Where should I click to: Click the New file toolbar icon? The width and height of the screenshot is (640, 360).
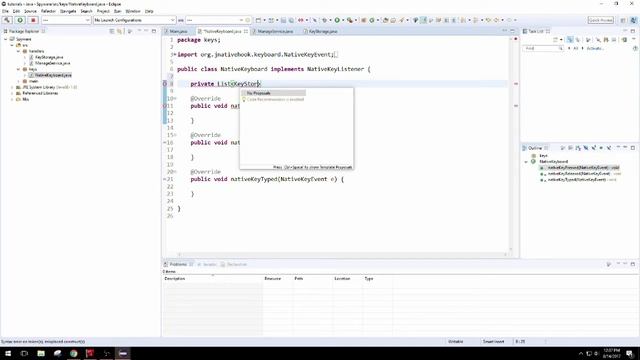(x=258, y=20)
